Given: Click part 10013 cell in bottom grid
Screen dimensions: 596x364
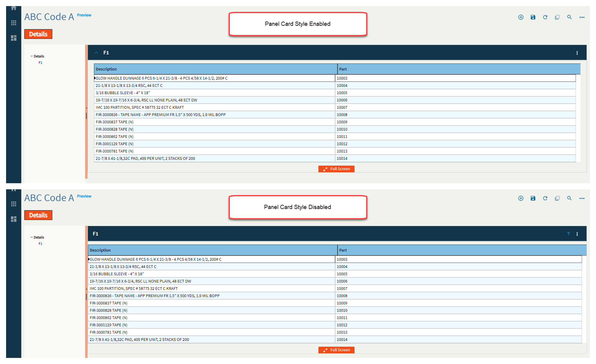Looking at the screenshot, I should (x=459, y=332).
